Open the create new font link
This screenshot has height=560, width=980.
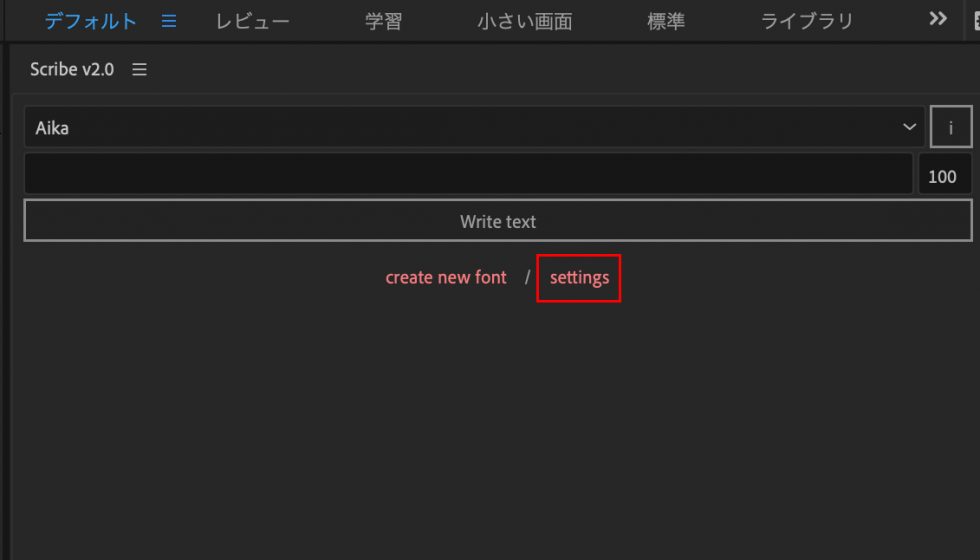[x=446, y=278]
